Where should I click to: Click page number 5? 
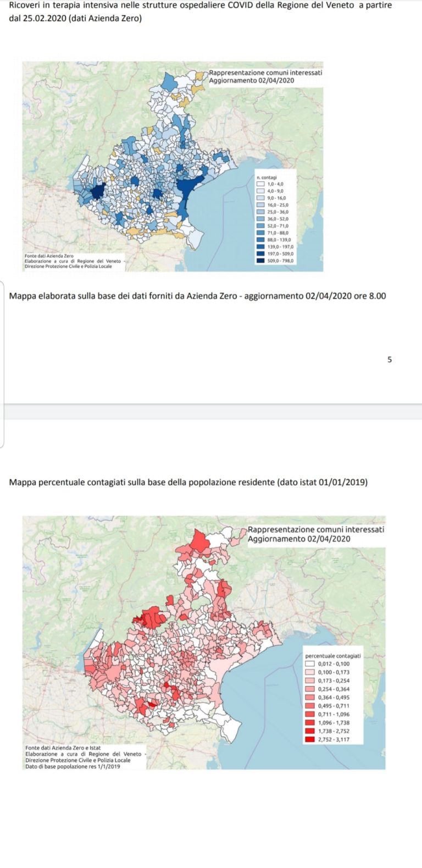pyautogui.click(x=390, y=360)
